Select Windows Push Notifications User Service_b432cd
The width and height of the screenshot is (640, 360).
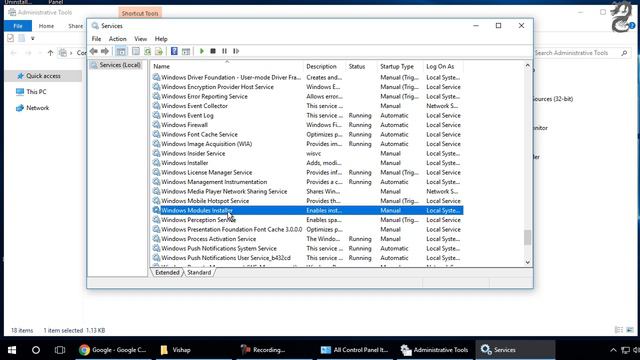click(307, 258)
